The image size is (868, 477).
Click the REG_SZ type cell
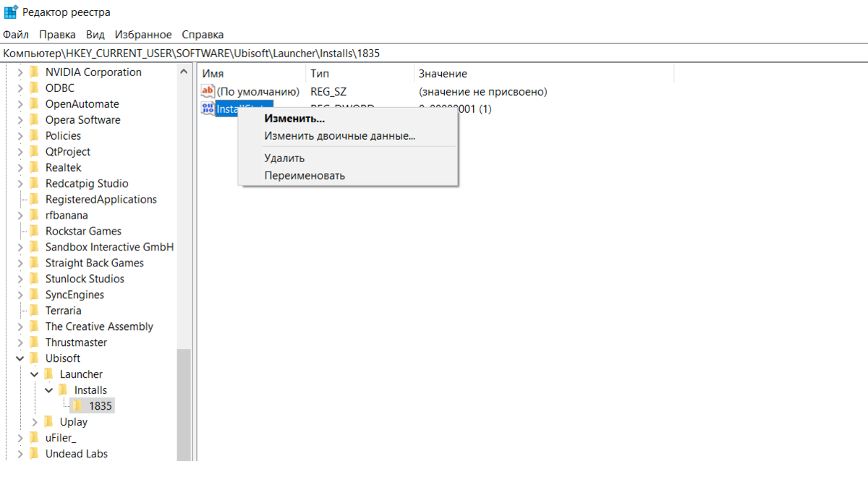tap(329, 92)
